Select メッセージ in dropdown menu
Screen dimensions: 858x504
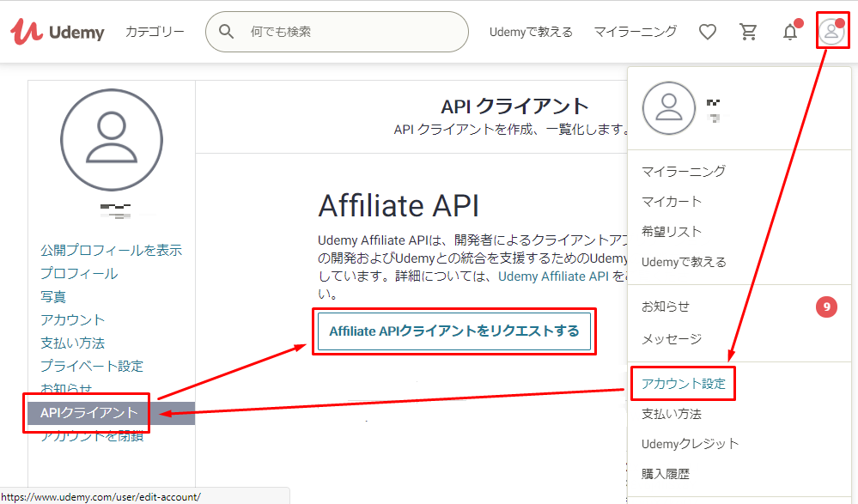pos(672,339)
